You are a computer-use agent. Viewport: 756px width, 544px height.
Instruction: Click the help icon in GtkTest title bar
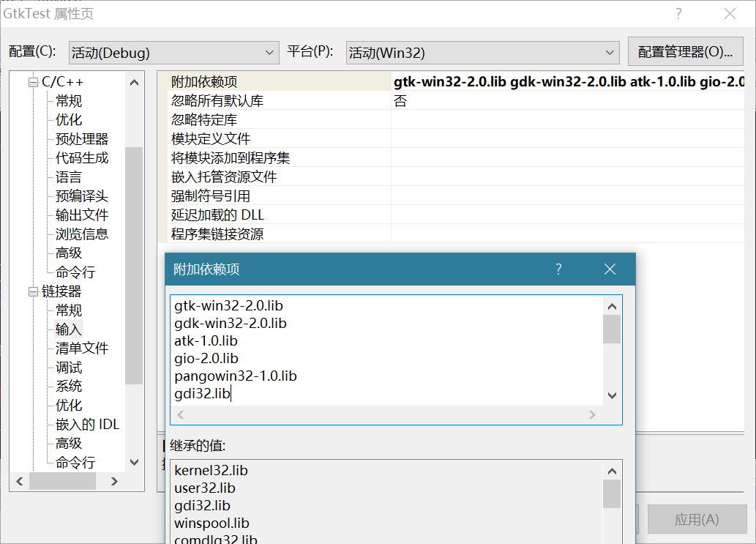678,14
